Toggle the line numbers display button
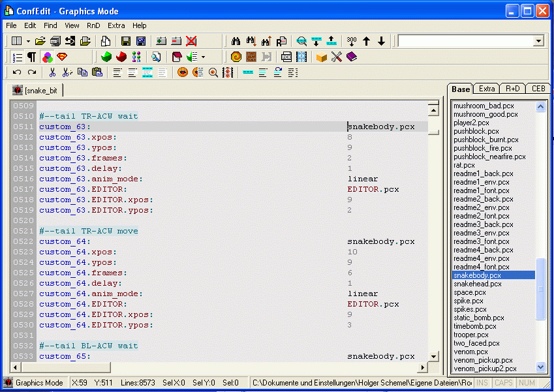 point(17,57)
